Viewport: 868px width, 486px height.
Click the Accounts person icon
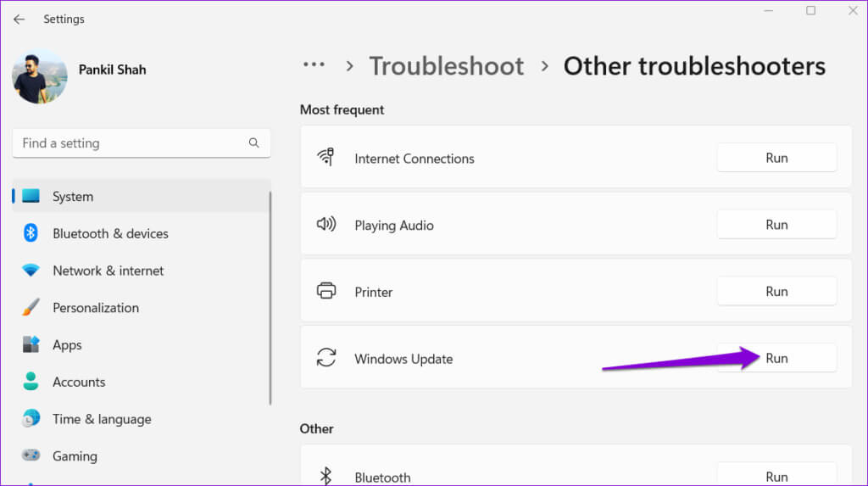tap(31, 382)
